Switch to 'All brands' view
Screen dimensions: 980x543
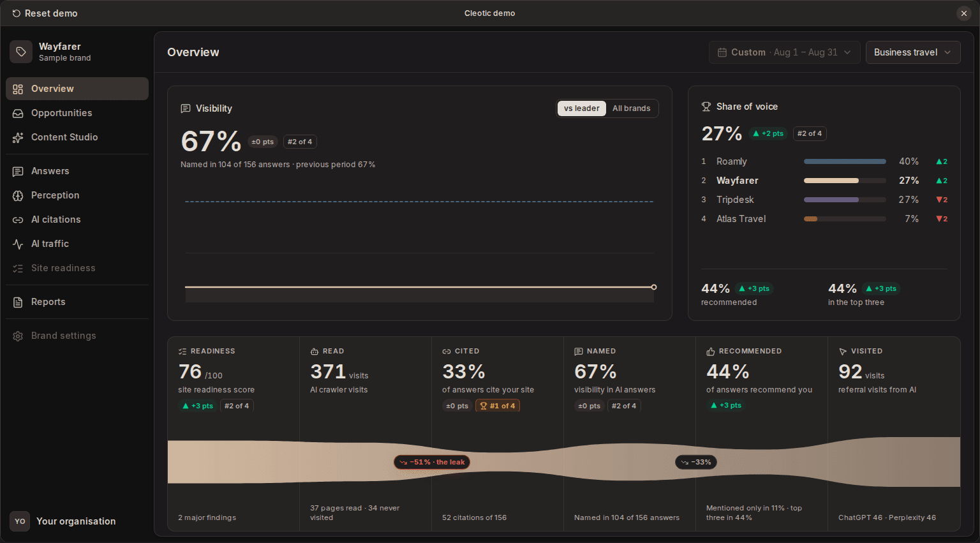click(632, 108)
